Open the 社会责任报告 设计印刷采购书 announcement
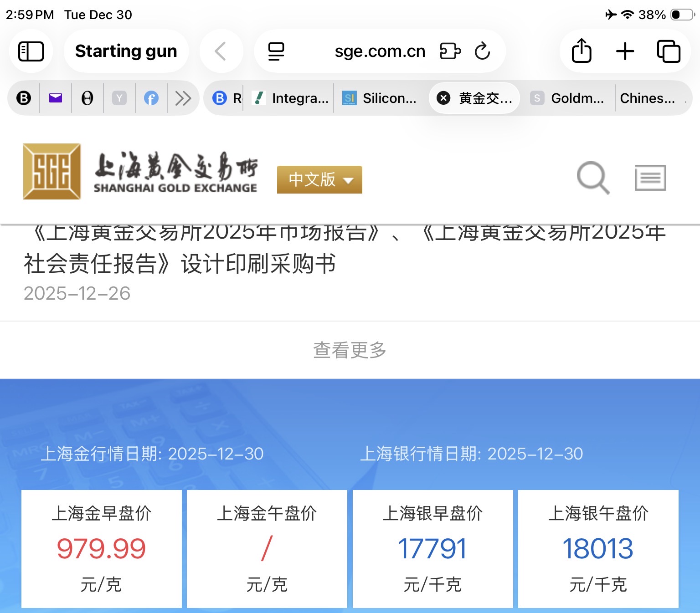Viewport: 700px width, 613px height. (x=345, y=248)
